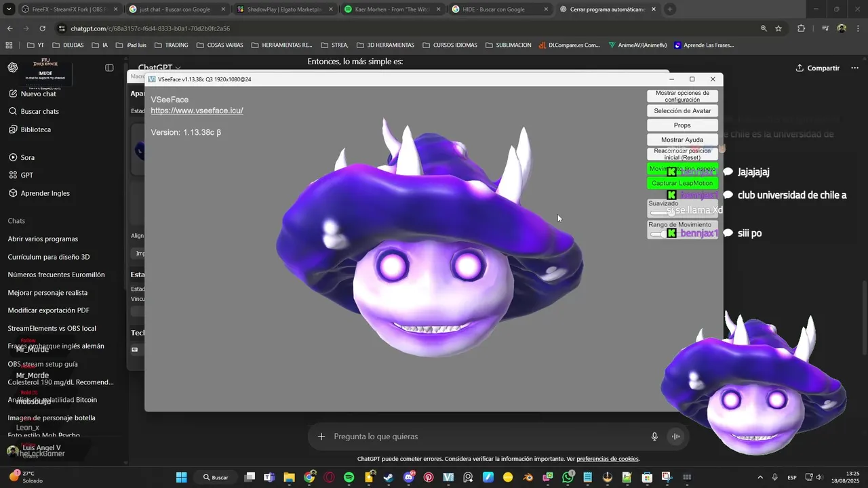Open the three-dot conversation options menu
868x488 pixels.
point(854,68)
